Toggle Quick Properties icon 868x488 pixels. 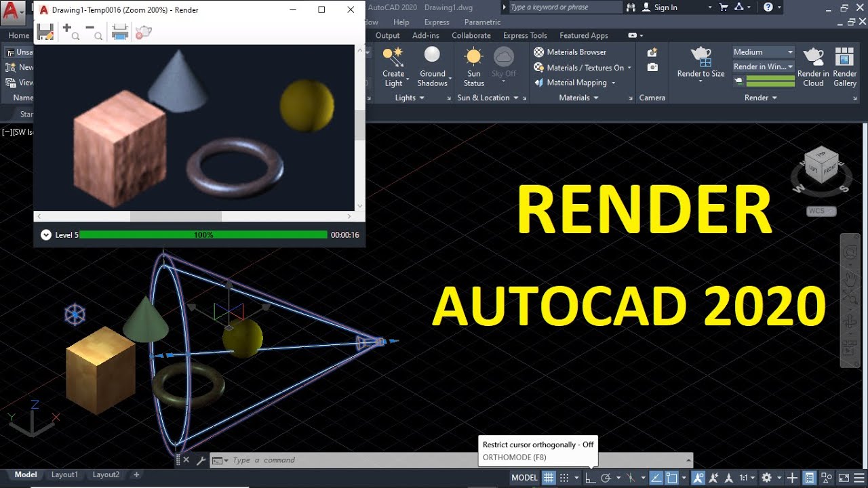(x=809, y=478)
